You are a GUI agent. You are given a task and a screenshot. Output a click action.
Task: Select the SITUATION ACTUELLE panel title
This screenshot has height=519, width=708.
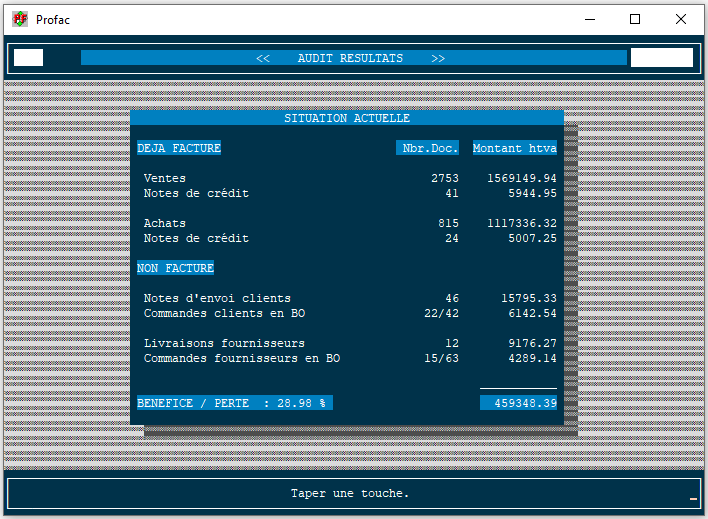click(347, 118)
